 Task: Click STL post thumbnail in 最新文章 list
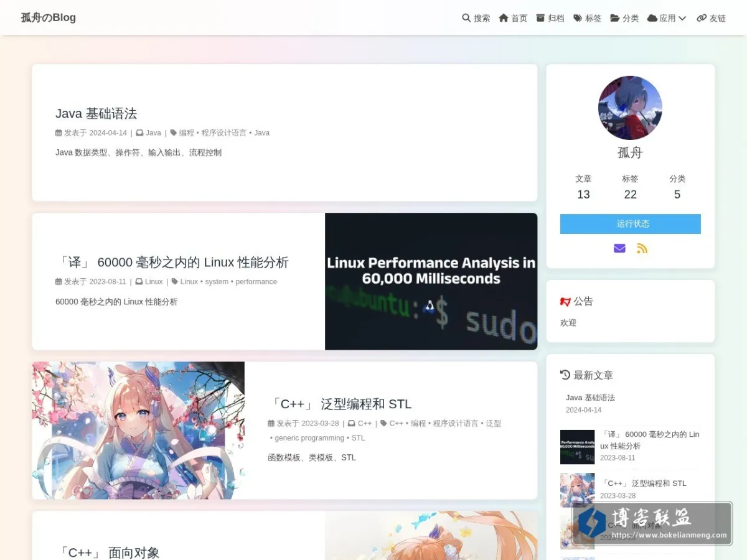577,490
